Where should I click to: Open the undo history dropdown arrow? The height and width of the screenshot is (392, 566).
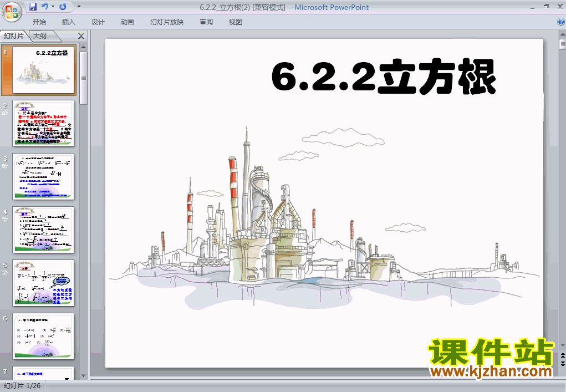pyautogui.click(x=53, y=7)
